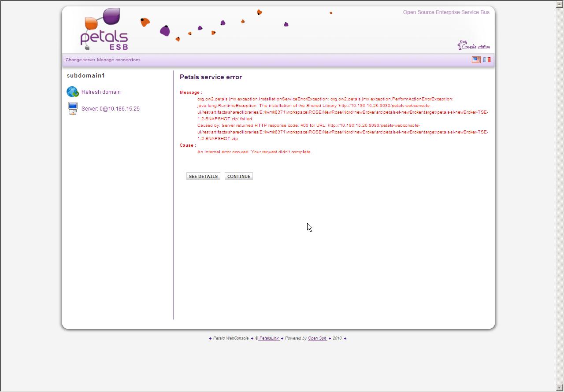Follow the PetalsLink footer link

[268, 338]
